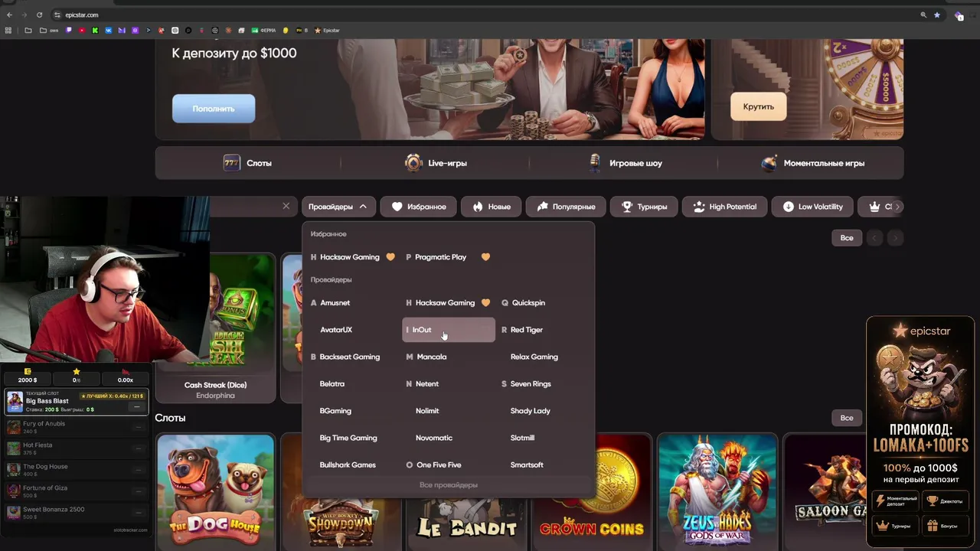
Task: Open the Crown Coins slot thumbnail
Action: coord(593,491)
